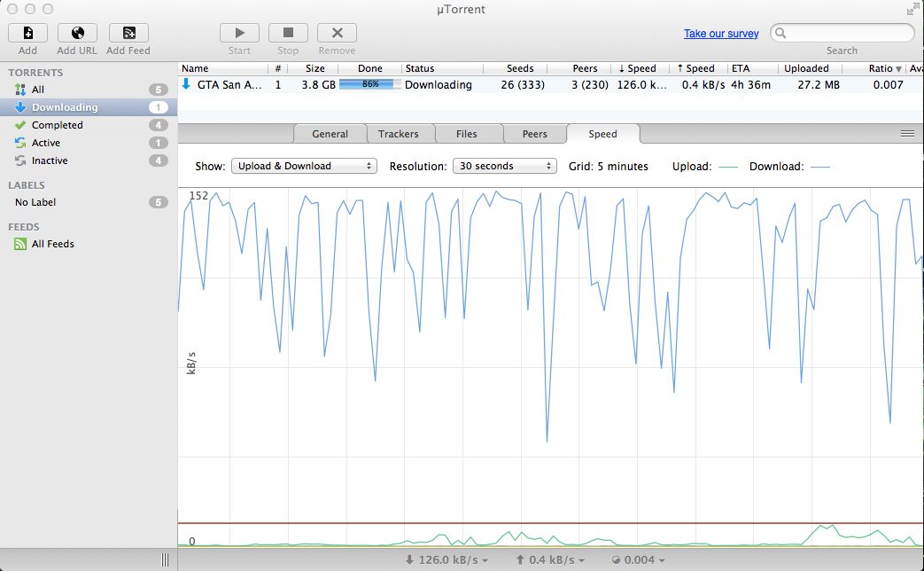Image resolution: width=924 pixels, height=571 pixels.
Task: Click the 26 (333) seeds value
Action: (x=523, y=85)
